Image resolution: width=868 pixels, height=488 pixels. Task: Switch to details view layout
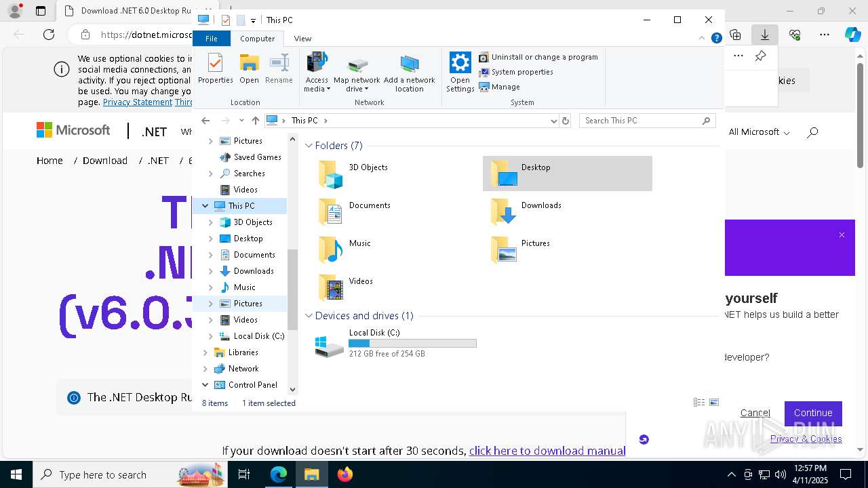point(699,403)
